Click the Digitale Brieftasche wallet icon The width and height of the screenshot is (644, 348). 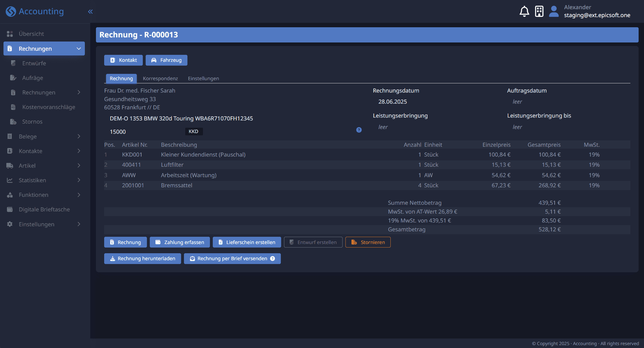coord(10,209)
